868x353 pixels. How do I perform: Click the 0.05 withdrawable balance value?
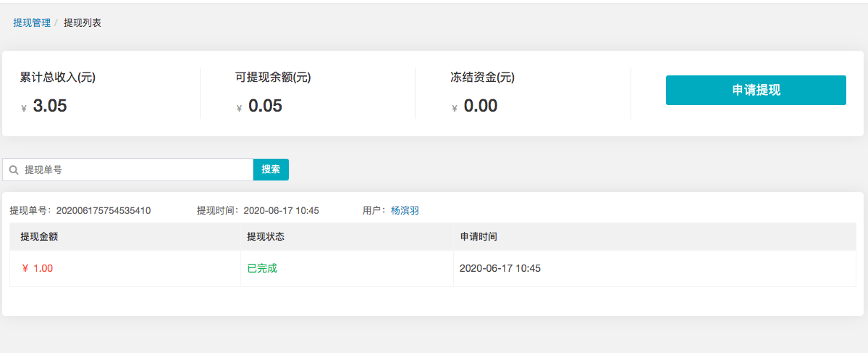tap(265, 105)
